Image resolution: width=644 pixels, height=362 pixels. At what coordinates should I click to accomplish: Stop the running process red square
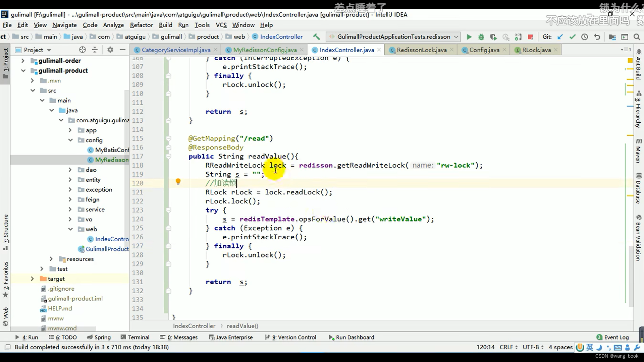pos(530,37)
